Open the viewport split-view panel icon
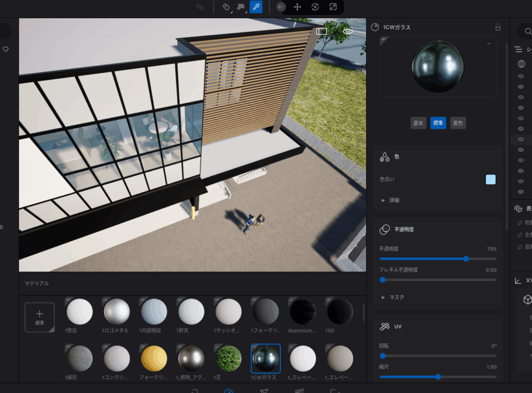The height and width of the screenshot is (393, 532). click(322, 31)
